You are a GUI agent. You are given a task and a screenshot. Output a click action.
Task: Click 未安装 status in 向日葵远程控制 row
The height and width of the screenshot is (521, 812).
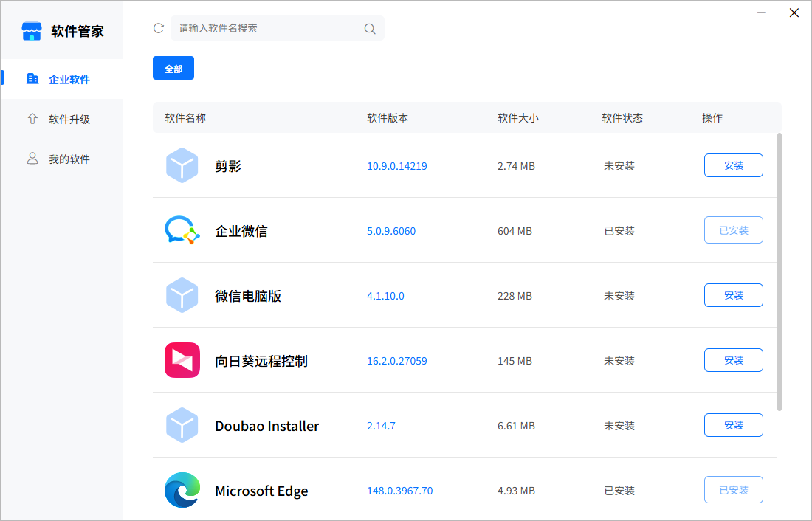[619, 361]
